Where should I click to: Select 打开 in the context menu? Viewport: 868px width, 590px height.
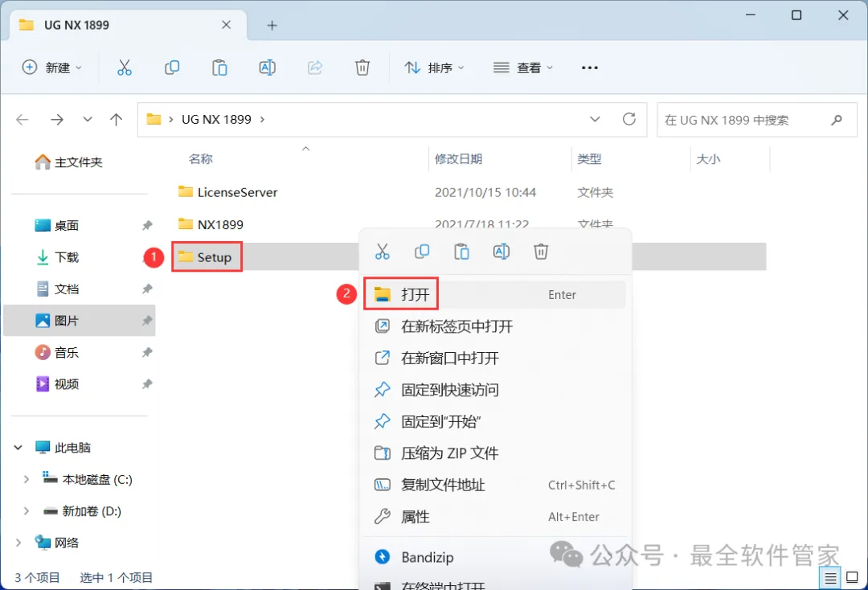point(495,294)
